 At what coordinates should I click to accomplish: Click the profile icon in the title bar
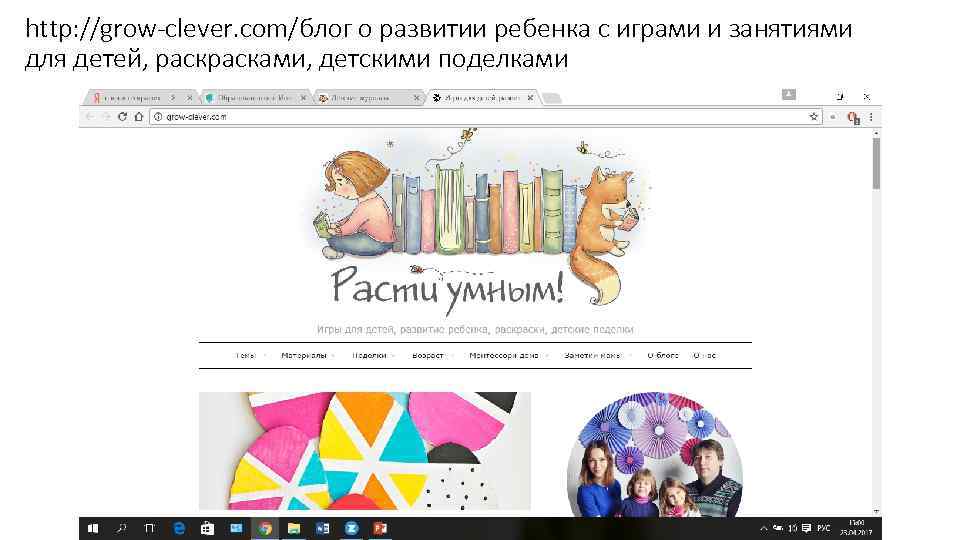point(789,94)
